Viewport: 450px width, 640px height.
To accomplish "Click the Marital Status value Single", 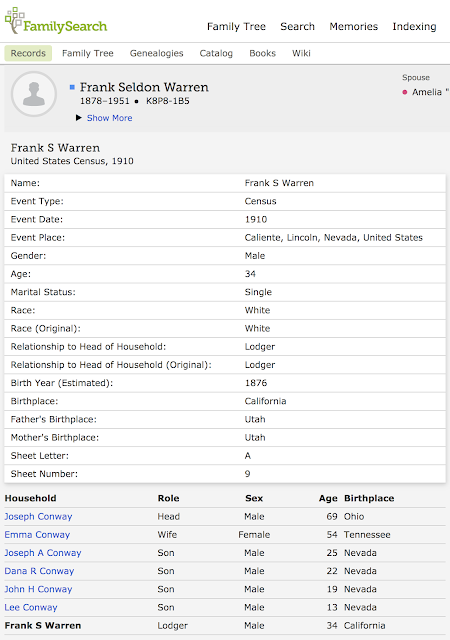I will click(258, 292).
